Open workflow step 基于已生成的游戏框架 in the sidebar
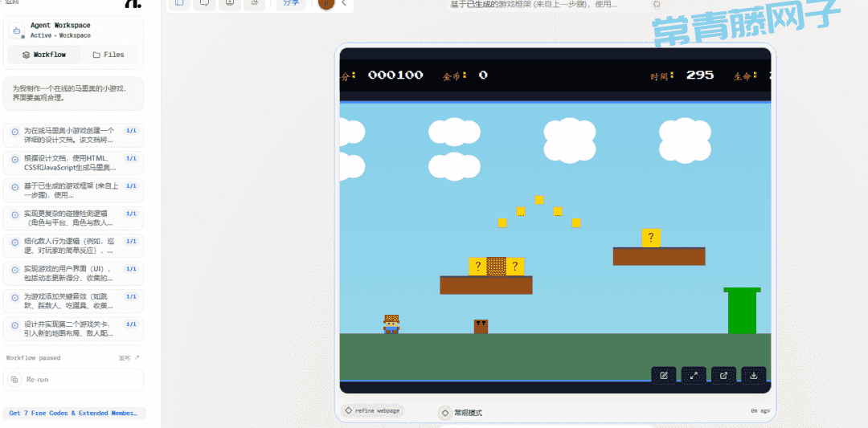 (73, 191)
